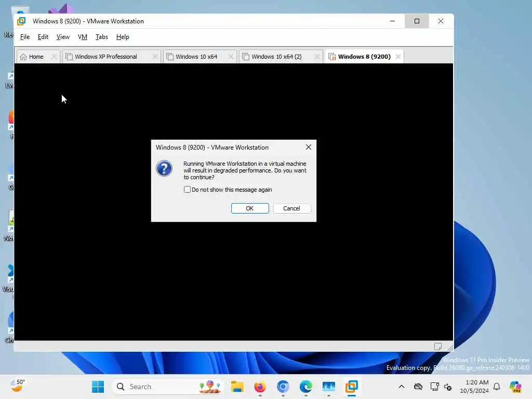Open the Tabs menu
Viewport: 532px width, 399px height.
point(101,37)
